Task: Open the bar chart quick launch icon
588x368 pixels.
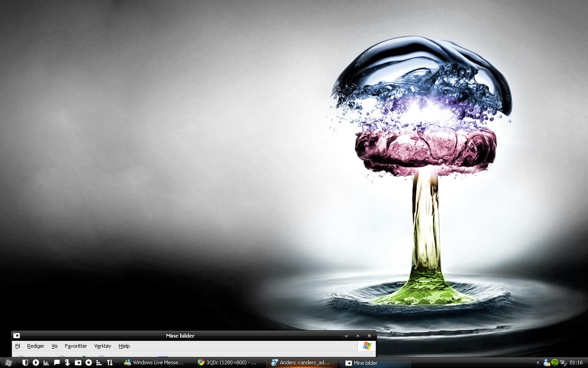Action: (x=46, y=362)
